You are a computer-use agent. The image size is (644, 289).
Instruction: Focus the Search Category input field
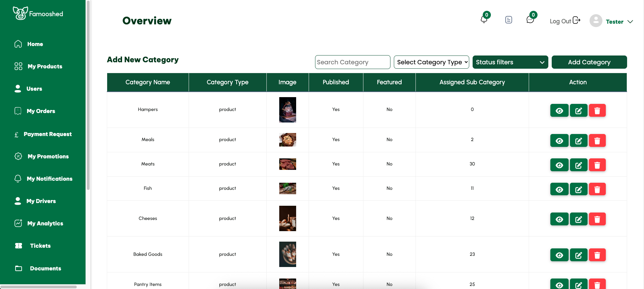click(x=352, y=62)
